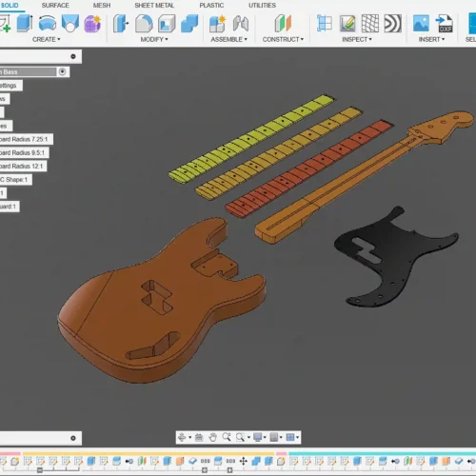Select the 'uard:1' pickguard browser item

click(10, 207)
